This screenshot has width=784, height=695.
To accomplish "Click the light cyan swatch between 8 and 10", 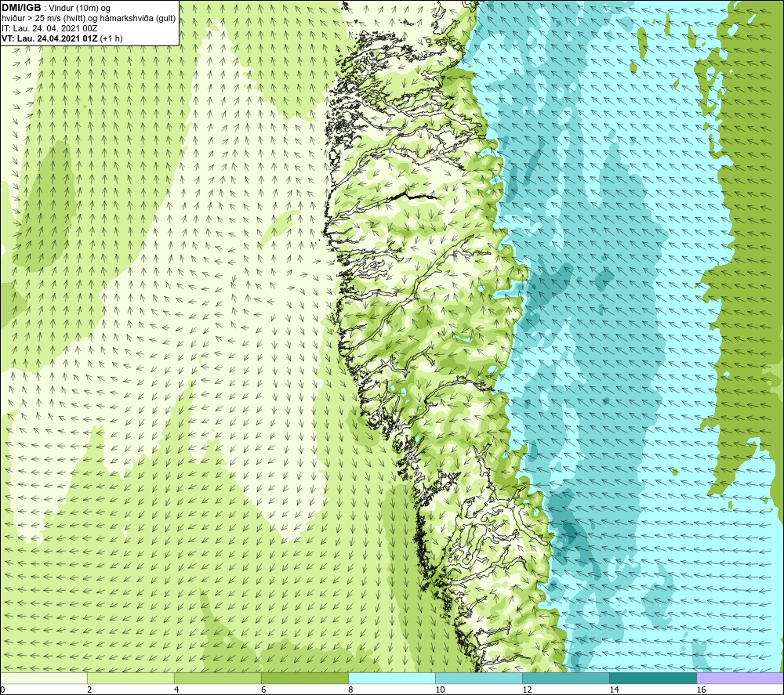I will [x=392, y=678].
